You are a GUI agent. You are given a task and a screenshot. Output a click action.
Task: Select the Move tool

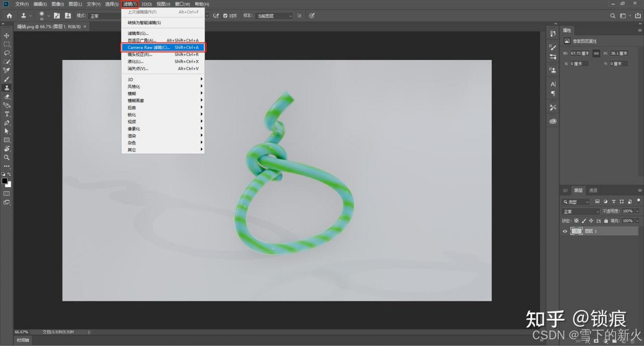[7, 36]
